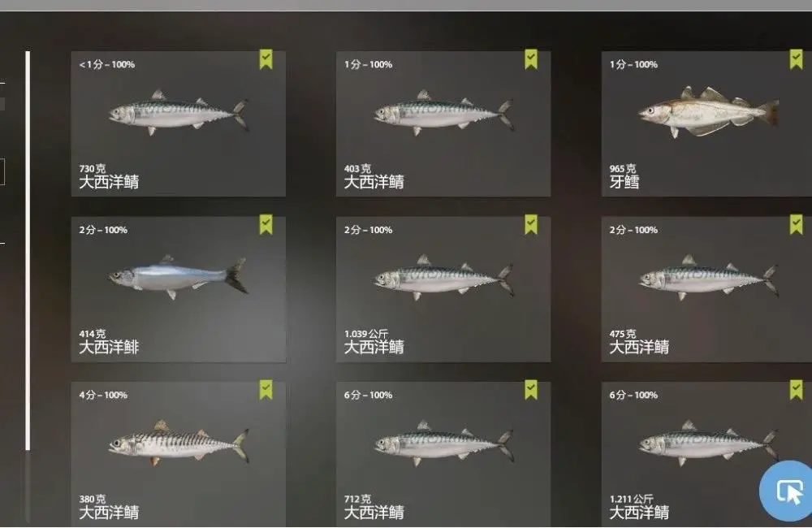
Task: Click the white vertical scrollbar on the left
Action: click(x=28, y=251)
